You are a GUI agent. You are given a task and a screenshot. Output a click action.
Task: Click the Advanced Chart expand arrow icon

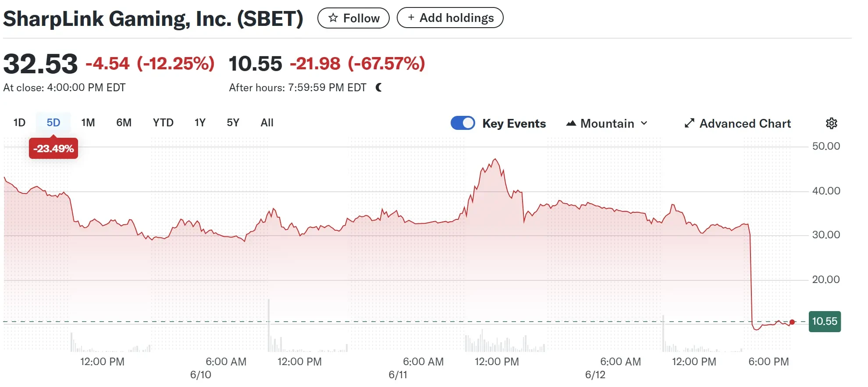coord(689,123)
